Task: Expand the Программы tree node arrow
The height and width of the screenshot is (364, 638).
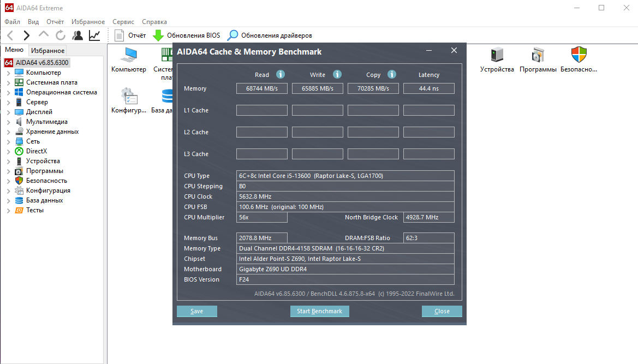Action: (x=9, y=171)
